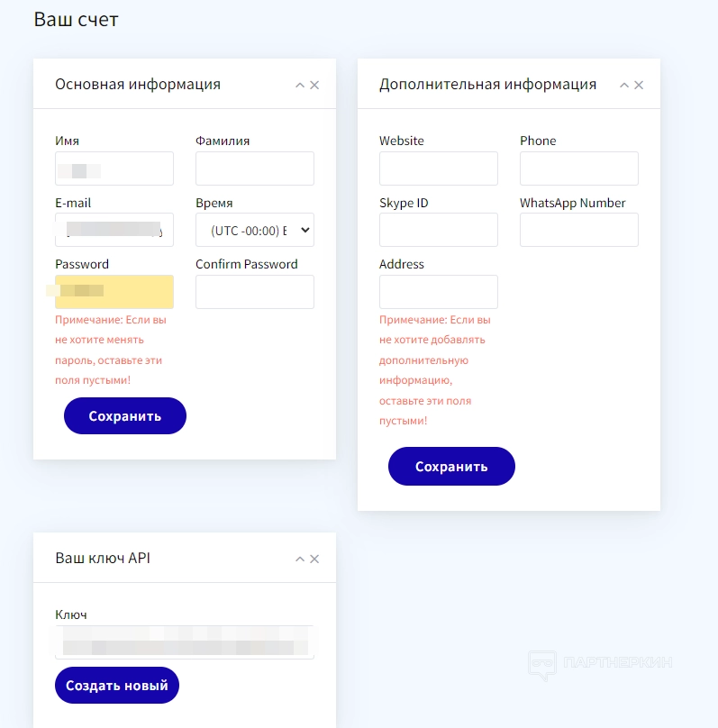Click the Password field
This screenshot has height=728, width=718.
[x=114, y=292]
